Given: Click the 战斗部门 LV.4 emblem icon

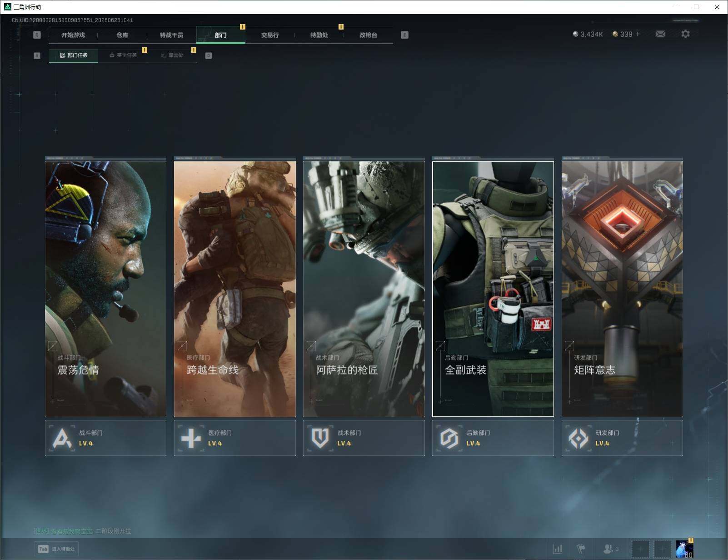Looking at the screenshot, I should click(62, 438).
